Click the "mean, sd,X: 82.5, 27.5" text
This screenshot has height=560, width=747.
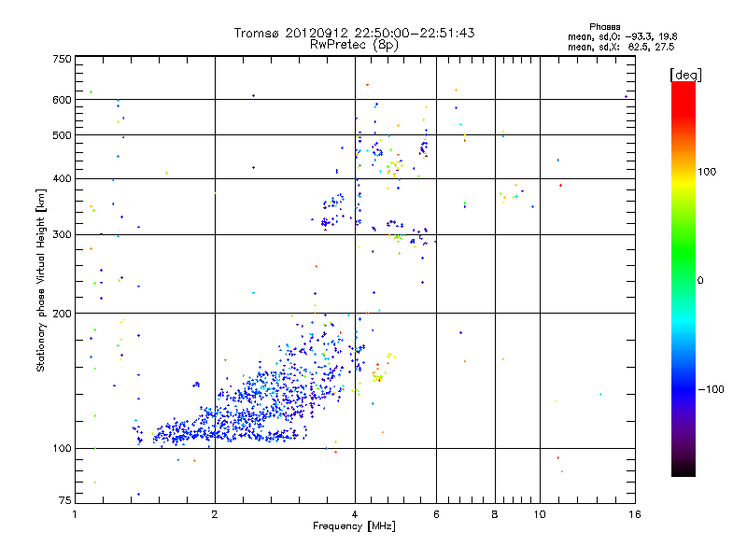point(621,47)
